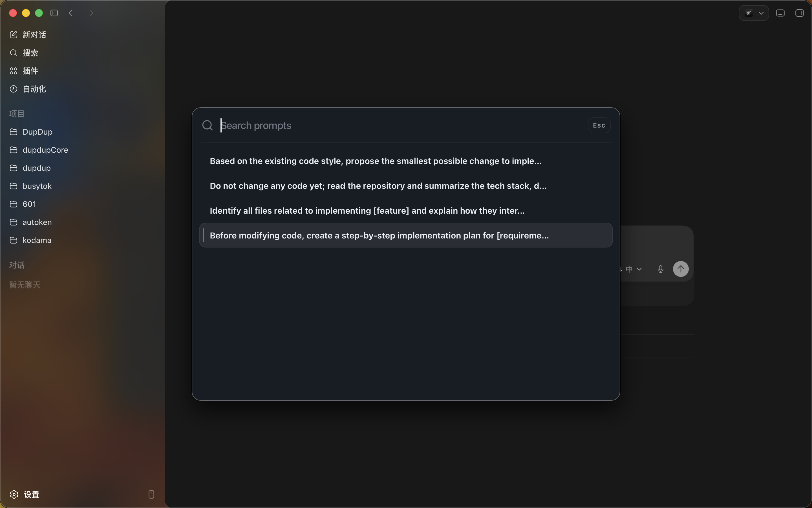The image size is (812, 508).
Task: Toggle the sidebar icon in title bar
Action: point(54,13)
